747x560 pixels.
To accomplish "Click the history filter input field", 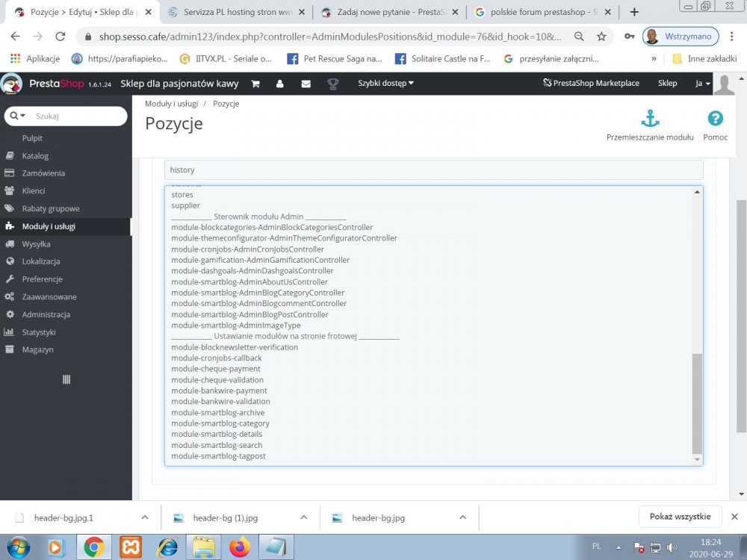I will tap(433, 170).
